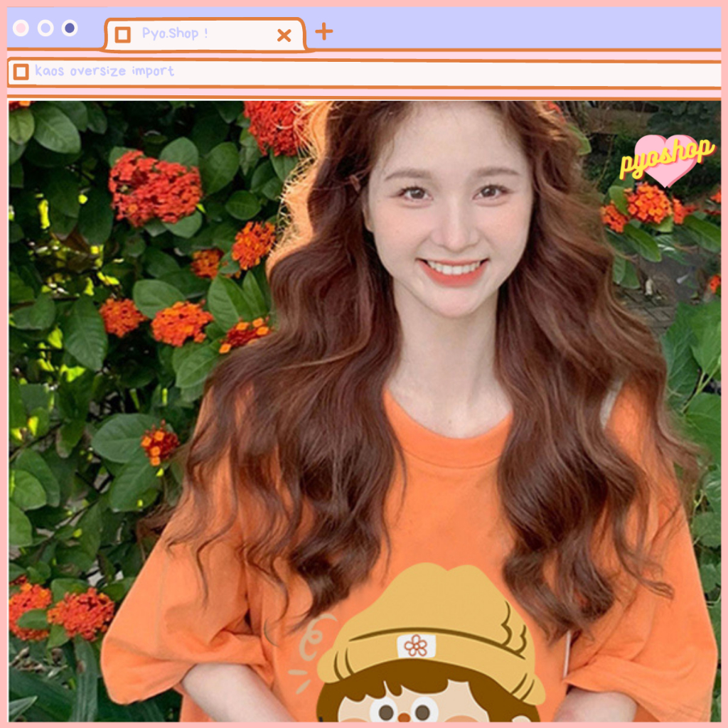Click the lavender middle circle window button
The image size is (728, 728).
click(45, 28)
